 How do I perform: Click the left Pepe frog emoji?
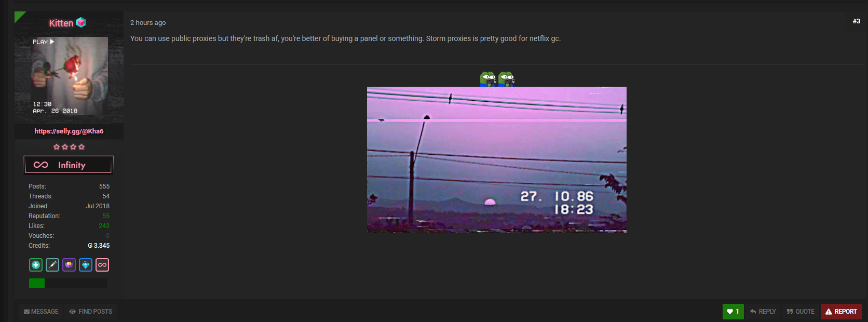point(488,79)
